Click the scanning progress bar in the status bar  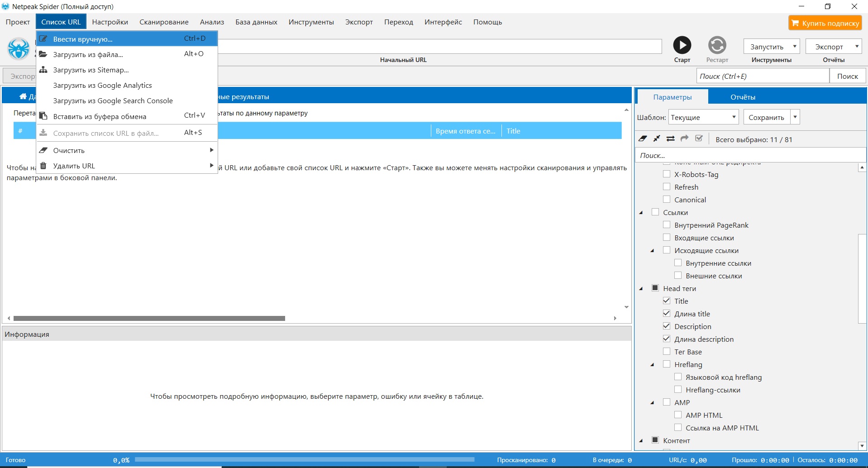305,460
